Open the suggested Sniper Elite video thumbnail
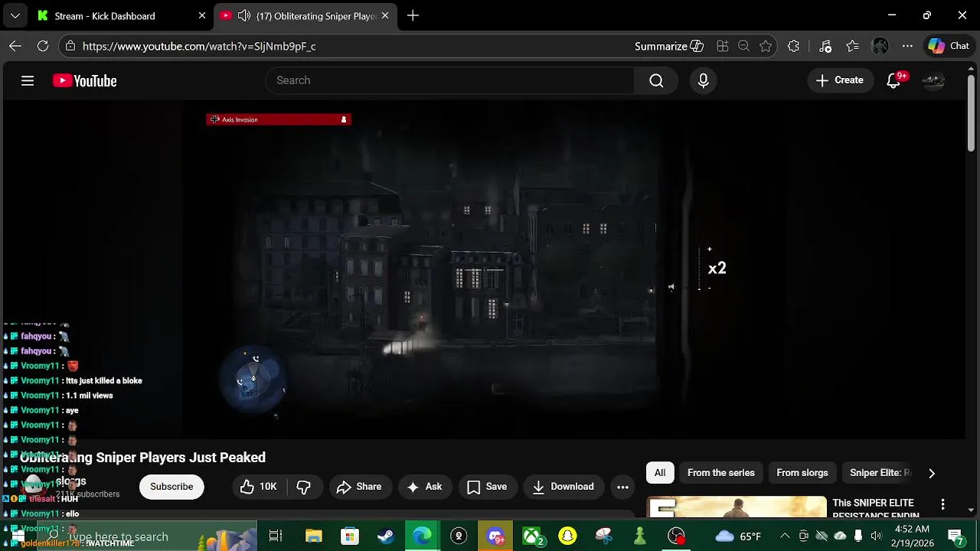The height and width of the screenshot is (551, 980). click(x=737, y=507)
